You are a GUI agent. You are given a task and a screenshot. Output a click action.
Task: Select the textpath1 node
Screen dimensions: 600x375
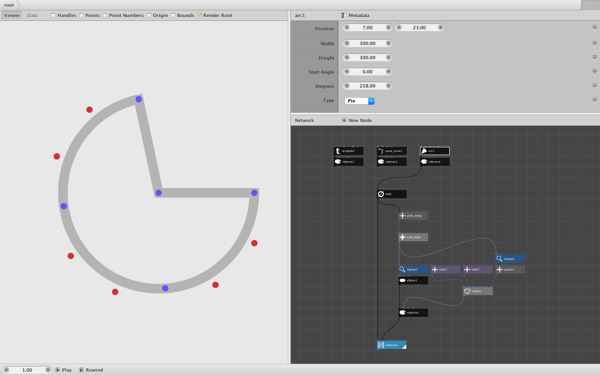349,151
